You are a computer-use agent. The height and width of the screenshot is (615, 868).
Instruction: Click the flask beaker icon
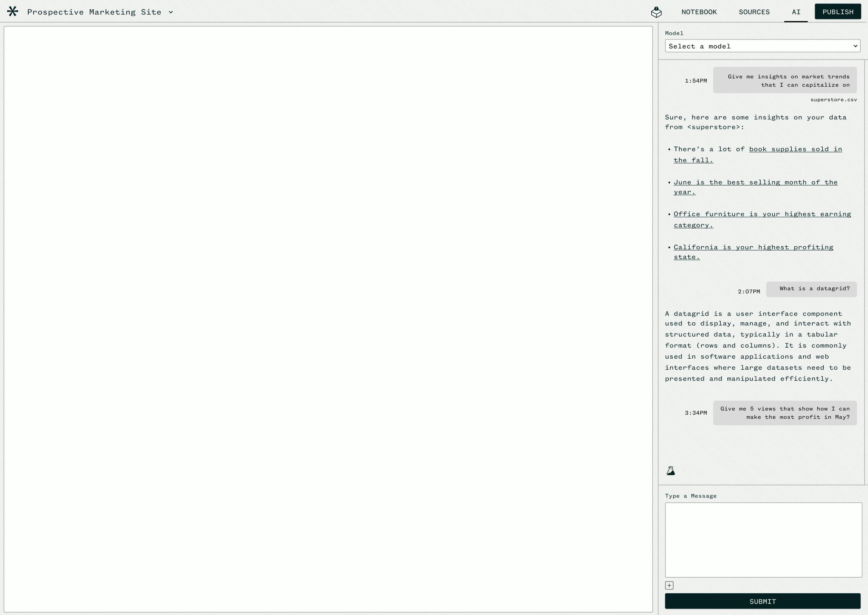pyautogui.click(x=670, y=471)
